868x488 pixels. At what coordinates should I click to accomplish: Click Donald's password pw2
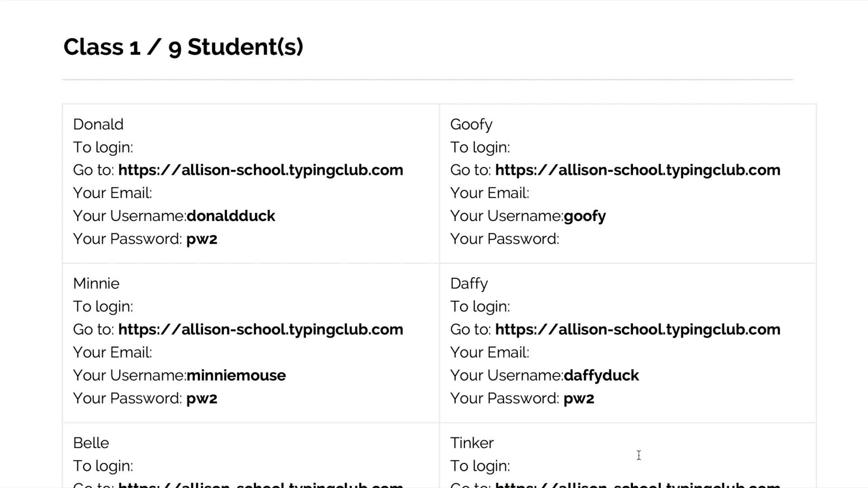(x=202, y=239)
